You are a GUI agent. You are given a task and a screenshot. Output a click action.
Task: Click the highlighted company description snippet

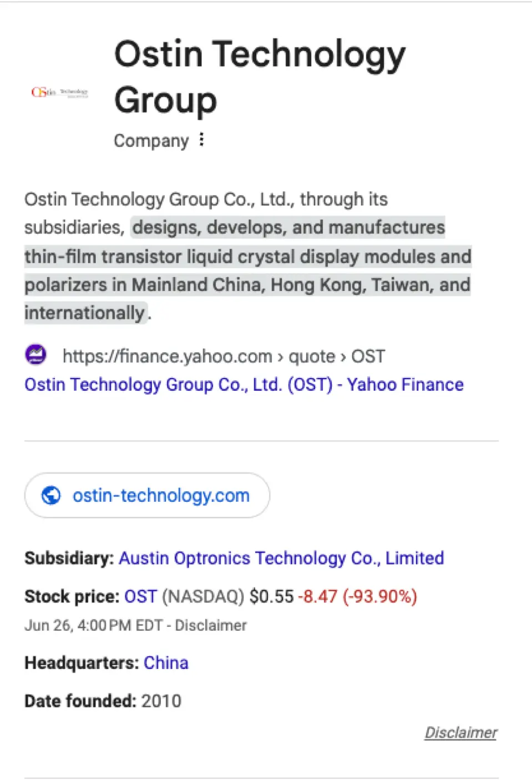pos(247,270)
